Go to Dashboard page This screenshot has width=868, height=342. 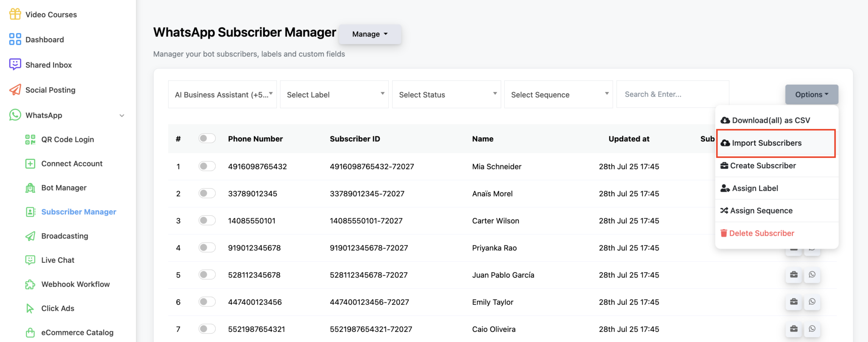coord(45,39)
